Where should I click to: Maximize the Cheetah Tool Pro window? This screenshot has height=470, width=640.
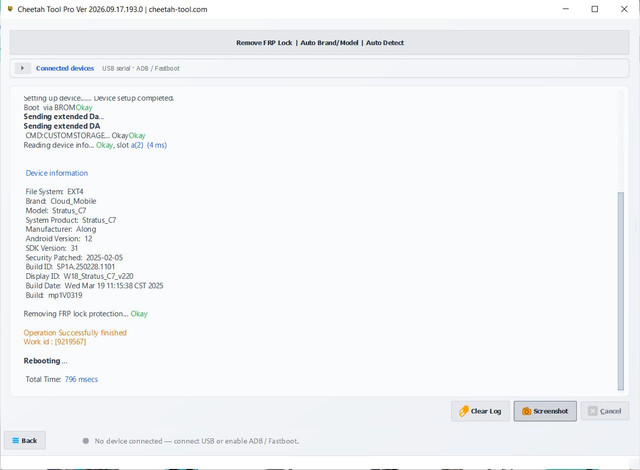tap(595, 9)
